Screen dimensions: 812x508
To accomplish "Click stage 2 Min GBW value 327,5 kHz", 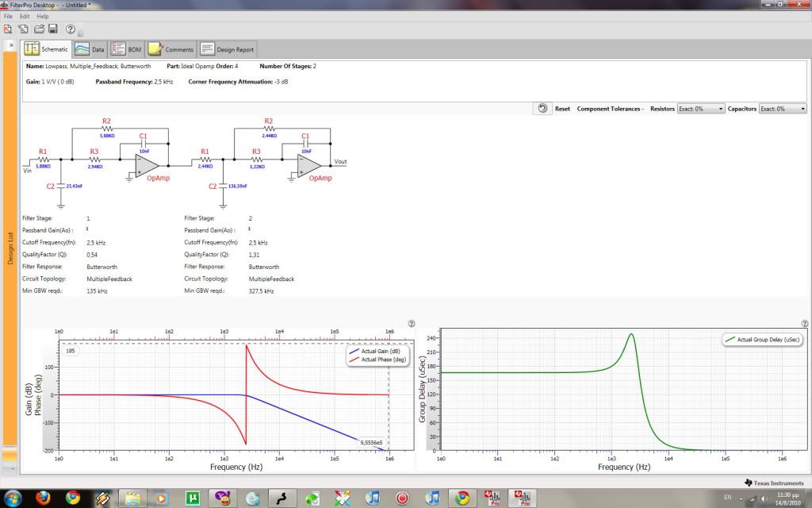I will [x=262, y=291].
